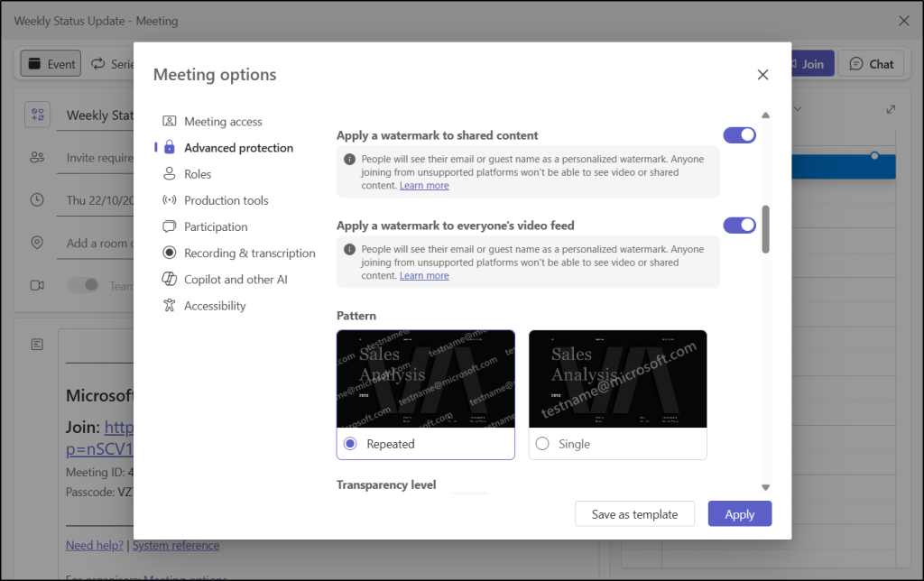The image size is (924, 581).
Task: Turn off watermark for everyone's video feed
Action: pyautogui.click(x=740, y=226)
